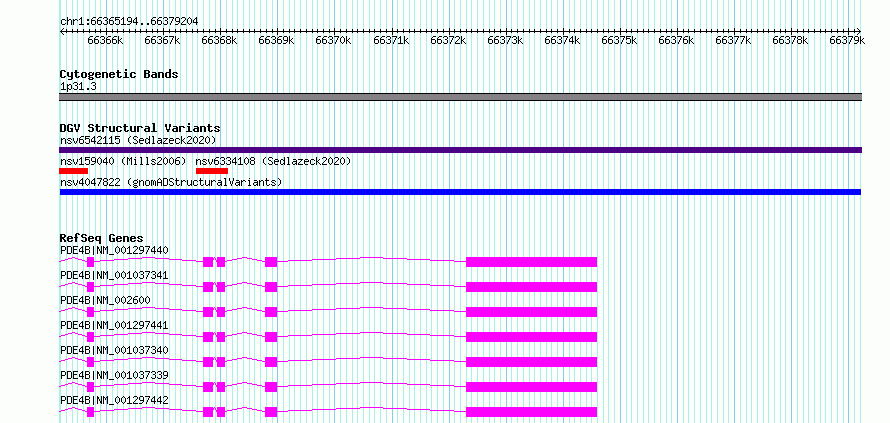Select the blue nsv4047822 variant bar
The height and width of the screenshot is (423, 890).
pyautogui.click(x=460, y=192)
